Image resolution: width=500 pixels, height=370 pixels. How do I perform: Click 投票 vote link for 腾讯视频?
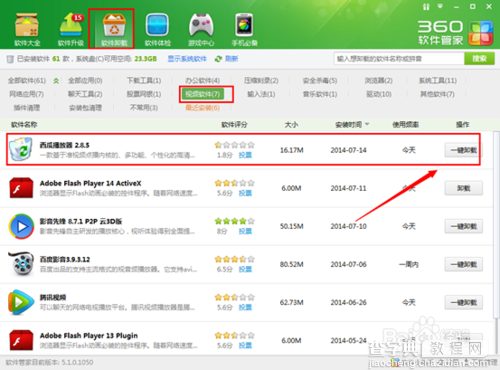tap(245, 307)
